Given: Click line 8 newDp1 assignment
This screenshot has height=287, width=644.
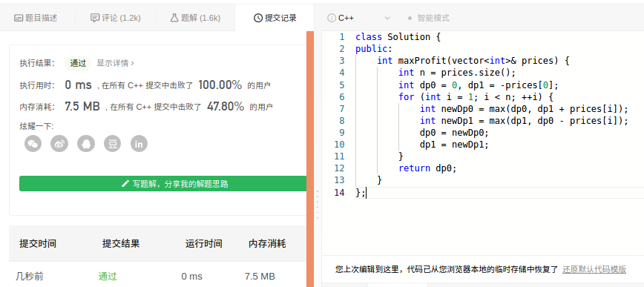Looking at the screenshot, I should point(524,121).
